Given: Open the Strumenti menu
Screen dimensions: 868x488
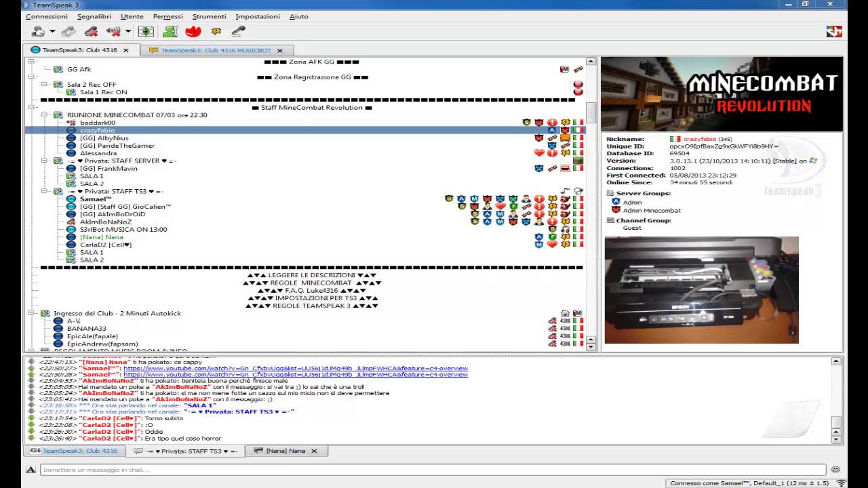Looking at the screenshot, I should tap(210, 16).
